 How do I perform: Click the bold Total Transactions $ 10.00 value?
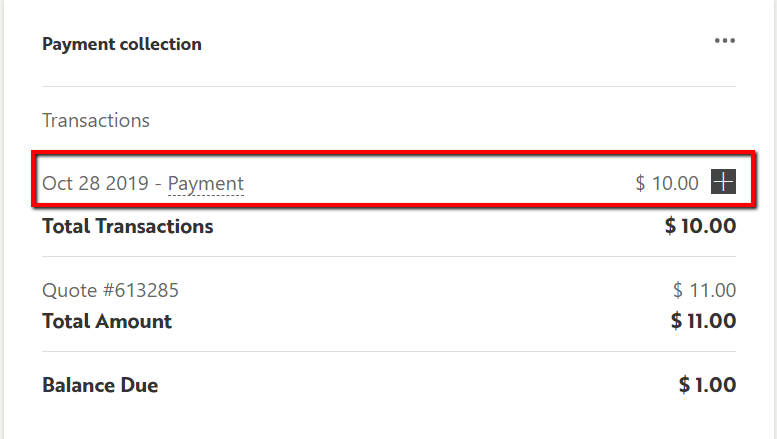pos(700,226)
